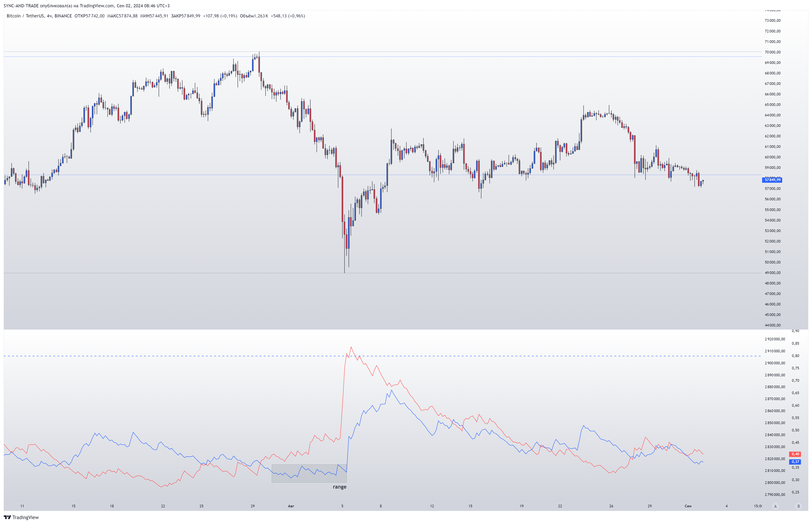Click the high value МАКС57 874,88
Image resolution: width=812 pixels, height=524 pixels.
pos(122,16)
